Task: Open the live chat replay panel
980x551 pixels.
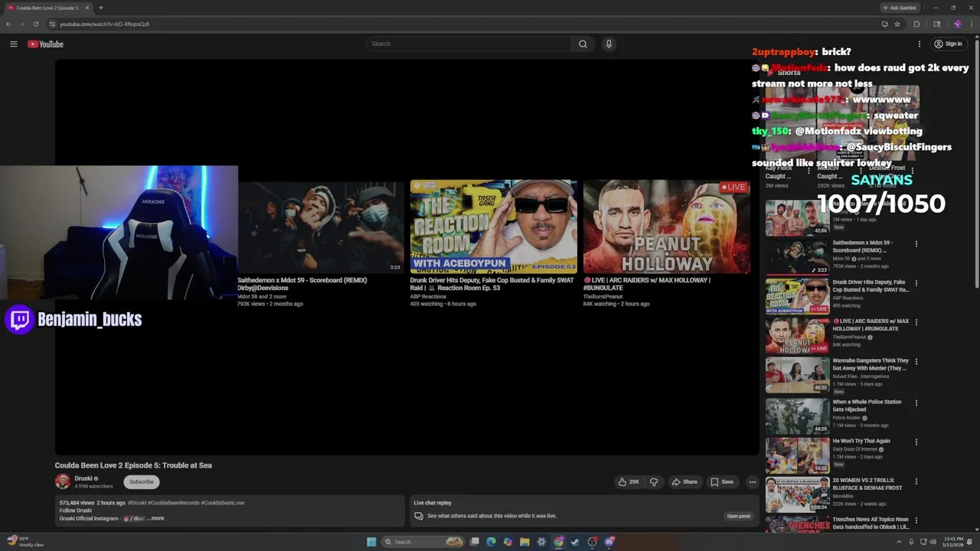Action: [x=738, y=516]
